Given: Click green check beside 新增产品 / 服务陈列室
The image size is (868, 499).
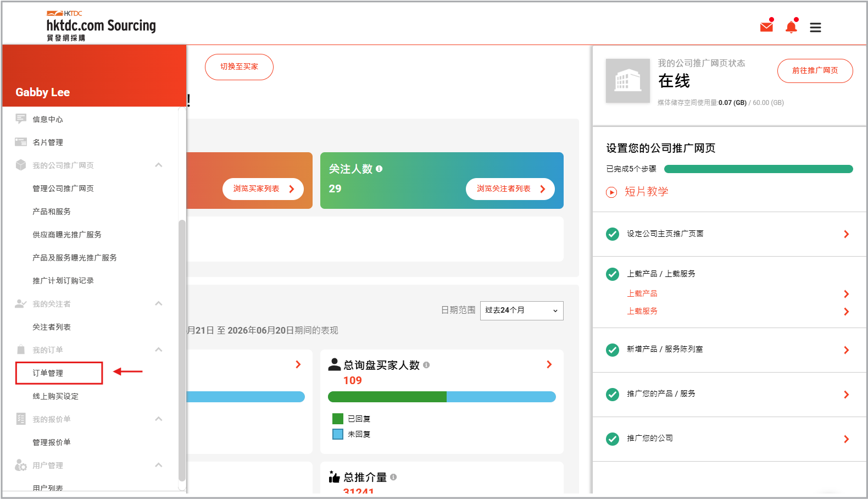Looking at the screenshot, I should [x=613, y=350].
